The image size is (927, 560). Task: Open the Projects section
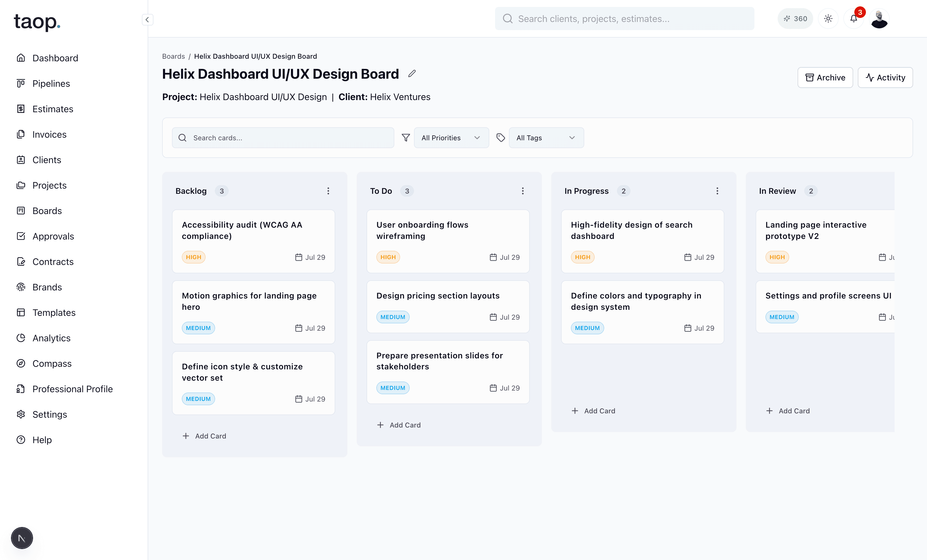(x=49, y=185)
